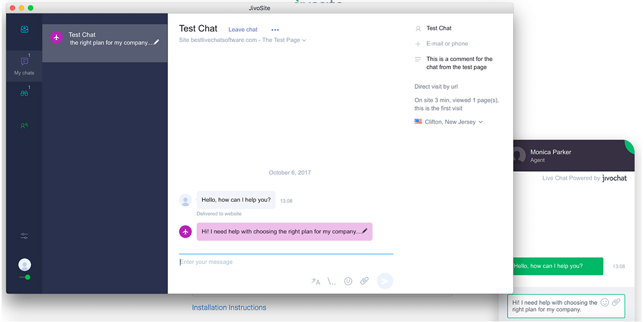Open the translate tool icon

316,281
